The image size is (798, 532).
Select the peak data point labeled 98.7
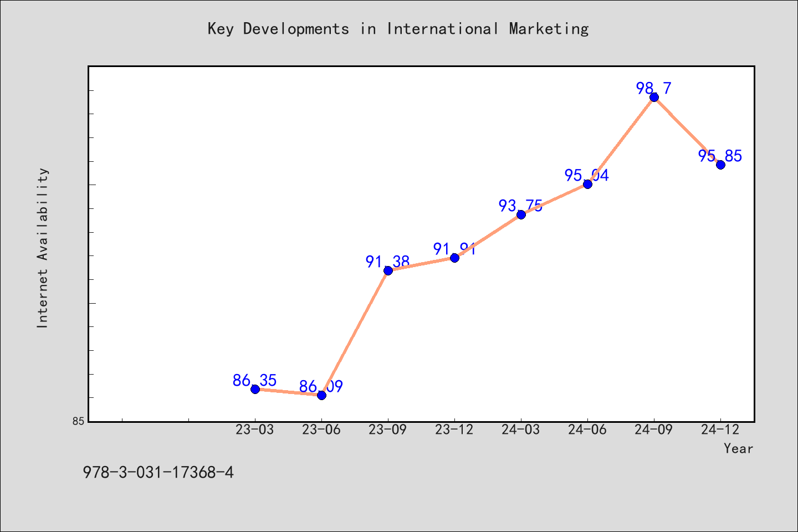click(654, 97)
